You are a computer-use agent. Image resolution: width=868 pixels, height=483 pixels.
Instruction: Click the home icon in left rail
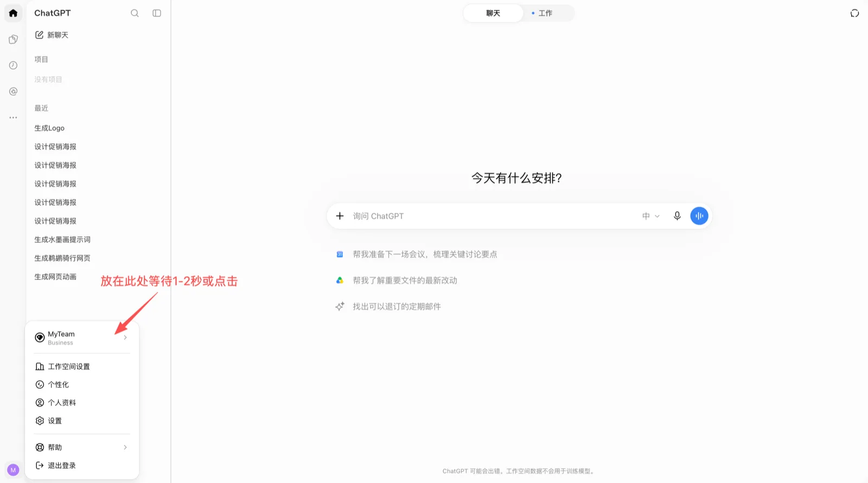tap(13, 13)
